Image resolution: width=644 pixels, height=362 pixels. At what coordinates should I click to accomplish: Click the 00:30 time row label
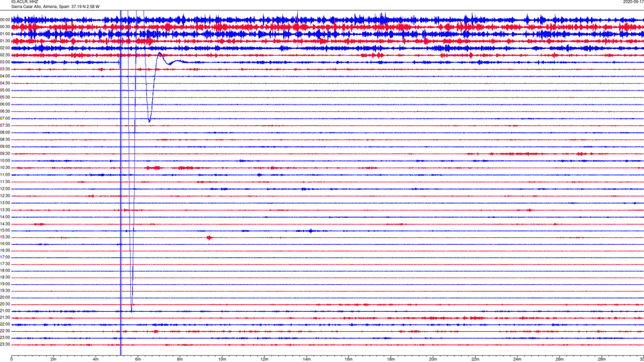pyautogui.click(x=5, y=27)
